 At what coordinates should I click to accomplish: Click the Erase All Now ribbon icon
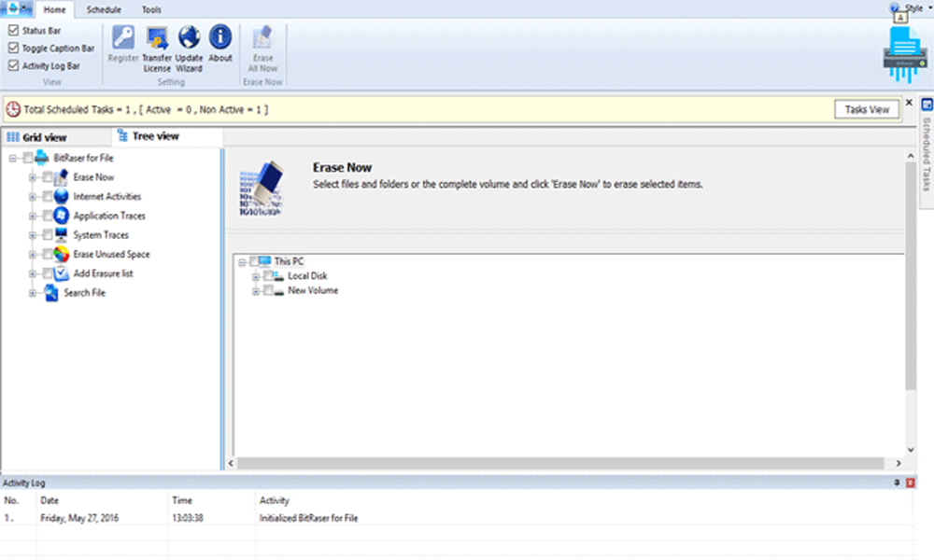coord(262,37)
